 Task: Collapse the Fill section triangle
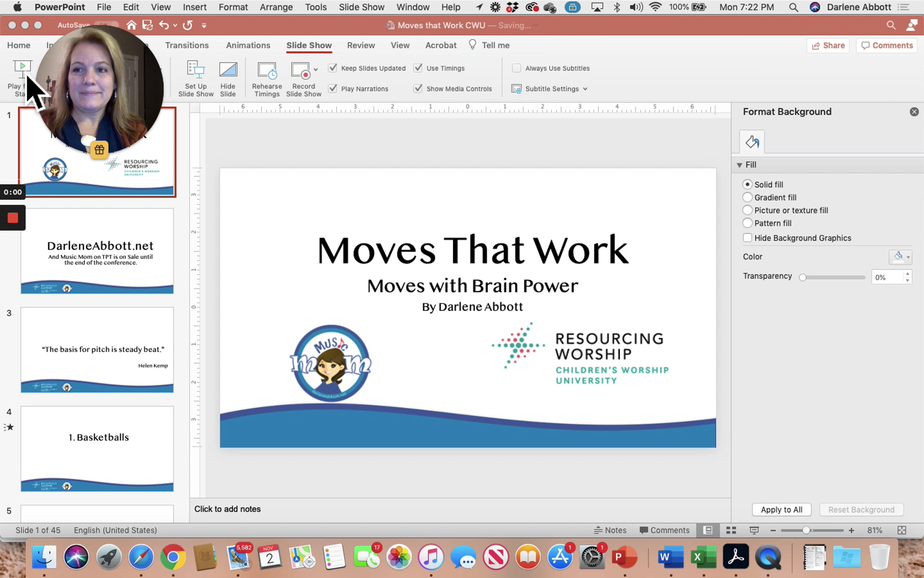coord(739,165)
